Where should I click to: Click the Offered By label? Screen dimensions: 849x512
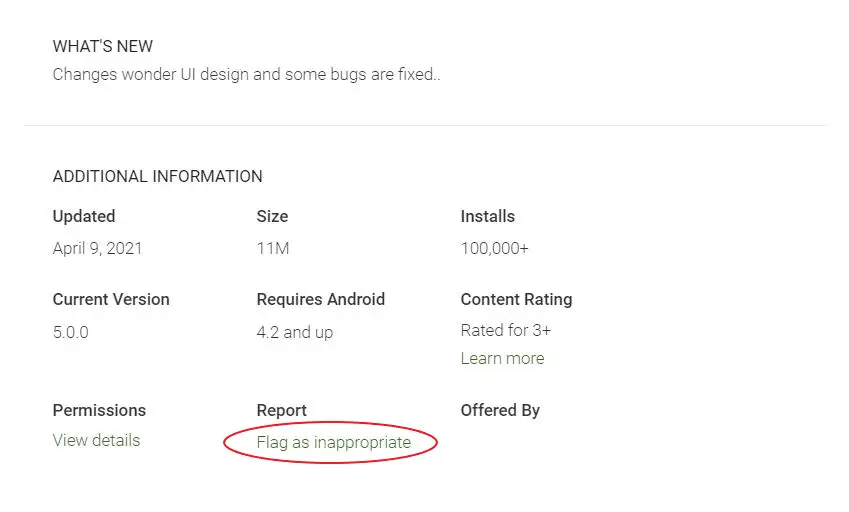click(500, 410)
